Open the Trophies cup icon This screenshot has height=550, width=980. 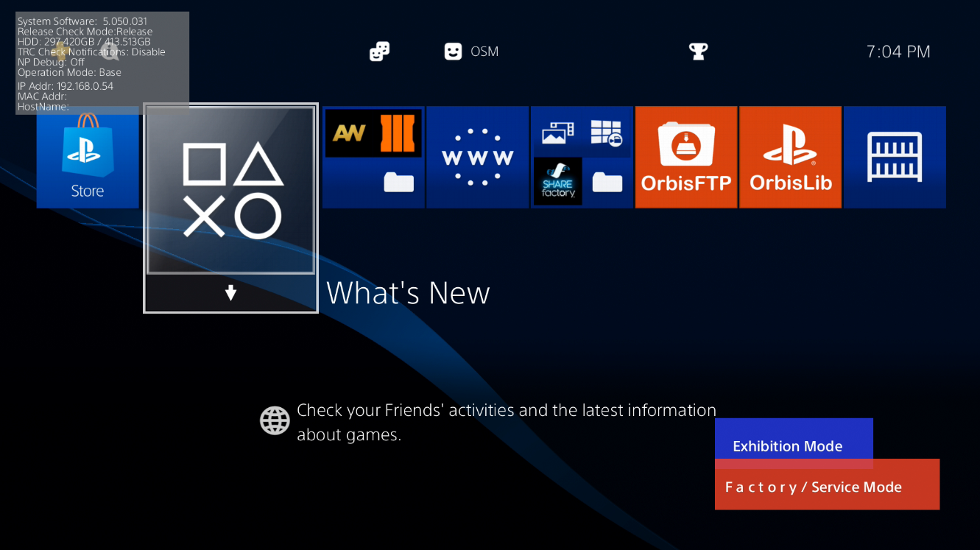point(698,52)
